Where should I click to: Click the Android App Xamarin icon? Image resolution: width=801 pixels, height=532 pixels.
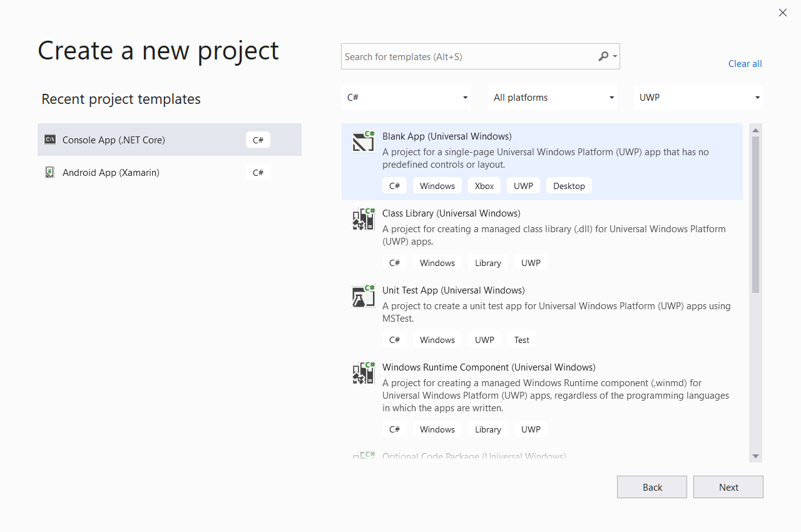pos(50,172)
